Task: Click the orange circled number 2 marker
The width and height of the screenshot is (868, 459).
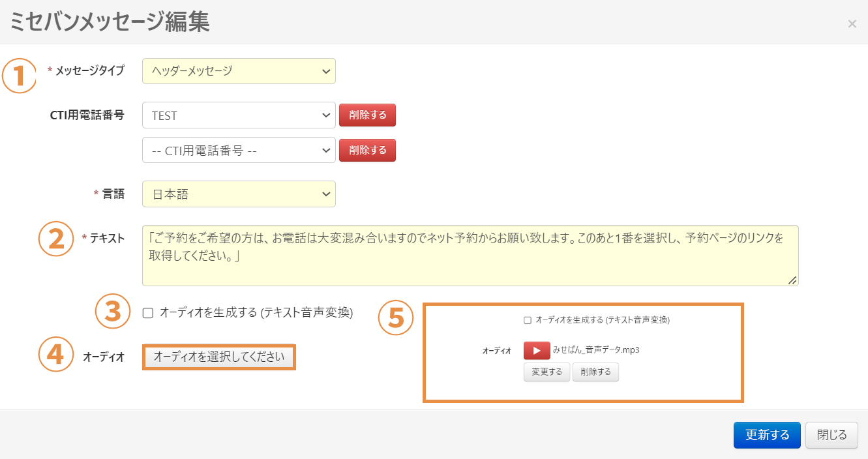Action: [x=56, y=239]
